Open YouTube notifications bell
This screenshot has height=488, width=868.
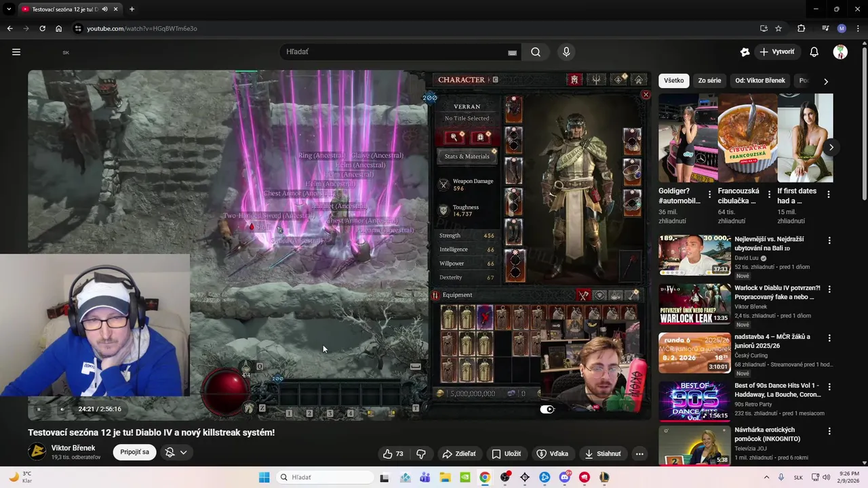point(814,52)
